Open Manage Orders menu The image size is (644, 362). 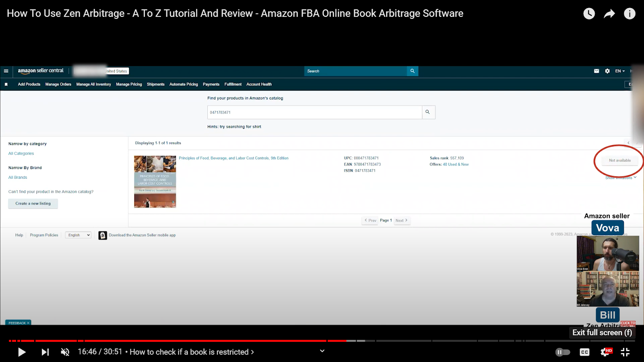click(x=58, y=84)
